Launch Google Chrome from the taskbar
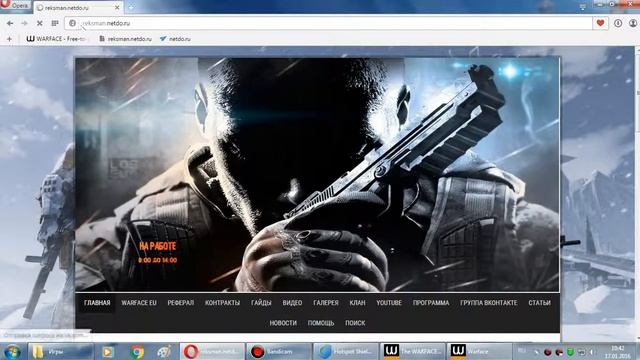Image resolution: width=640 pixels, height=360 pixels. tap(137, 351)
